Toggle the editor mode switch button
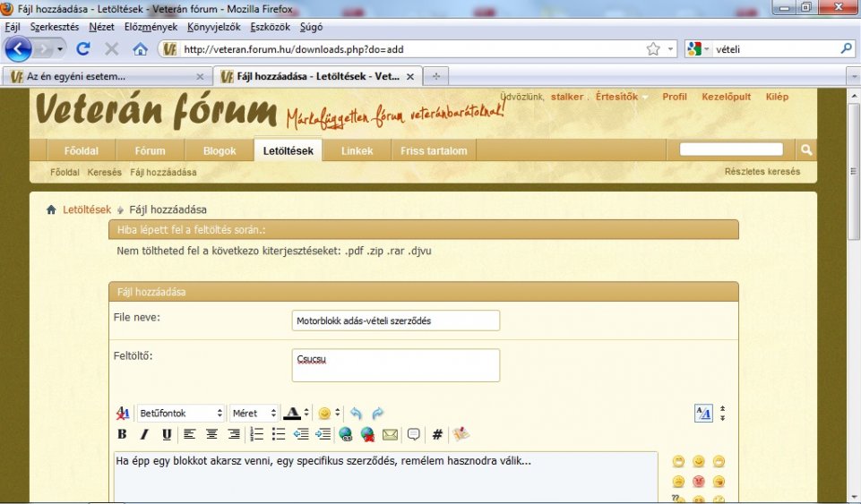Image resolution: width=861 pixels, height=504 pixels. pyautogui.click(x=703, y=413)
